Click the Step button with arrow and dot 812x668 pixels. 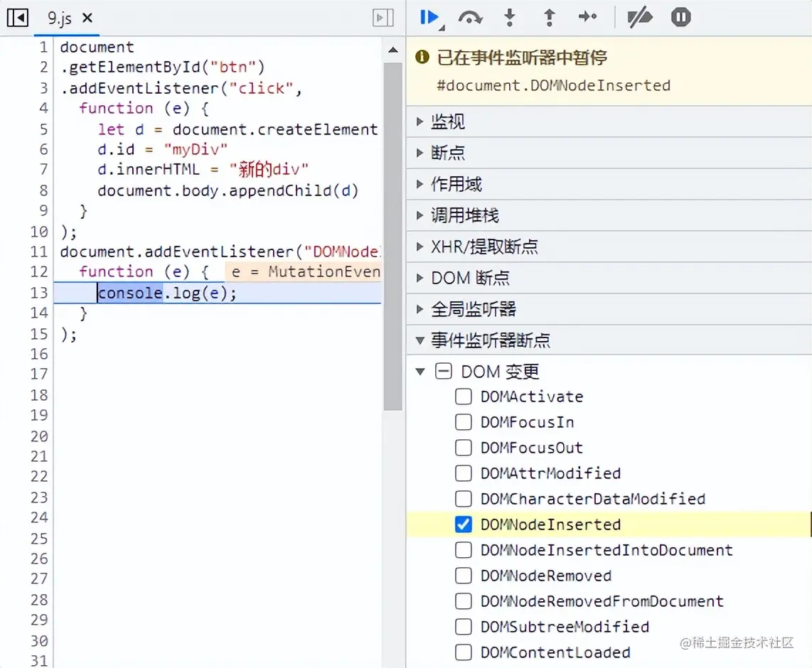pyautogui.click(x=588, y=17)
